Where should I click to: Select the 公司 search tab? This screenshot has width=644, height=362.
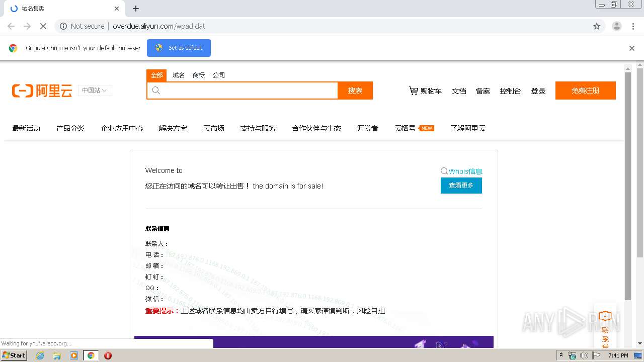click(219, 75)
